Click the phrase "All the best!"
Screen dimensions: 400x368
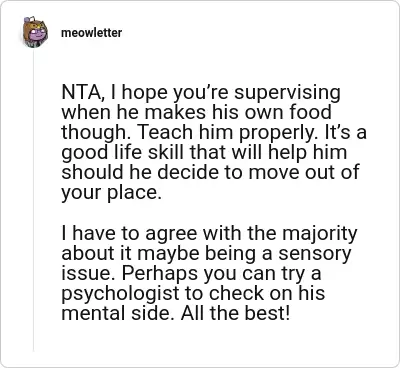[x=235, y=313]
